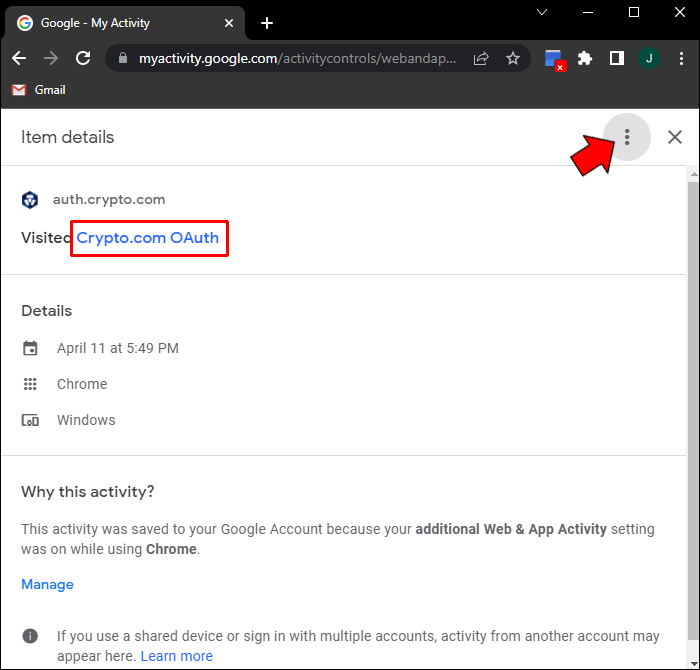Open the Crypto.com OAuth link
700x670 pixels.
click(148, 238)
